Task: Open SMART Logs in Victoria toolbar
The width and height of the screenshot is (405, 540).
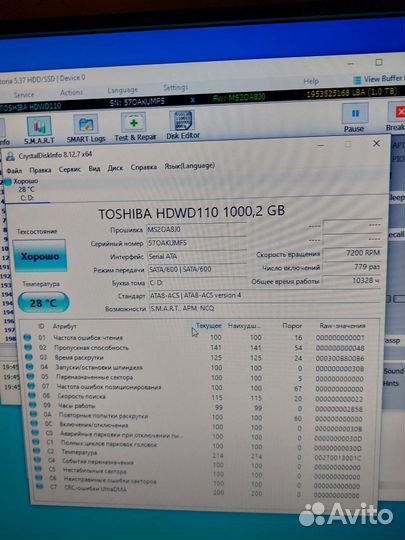Action: 86,128
